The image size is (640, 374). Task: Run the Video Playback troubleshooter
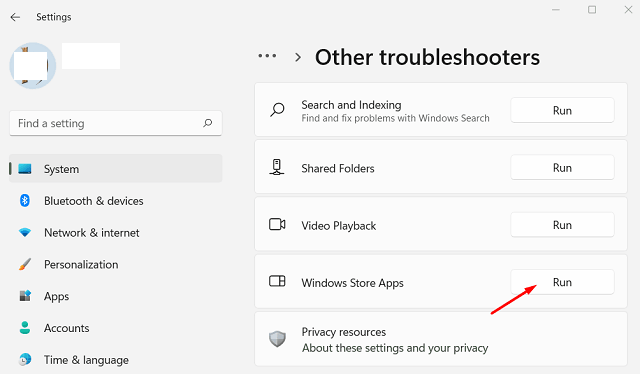click(x=562, y=225)
